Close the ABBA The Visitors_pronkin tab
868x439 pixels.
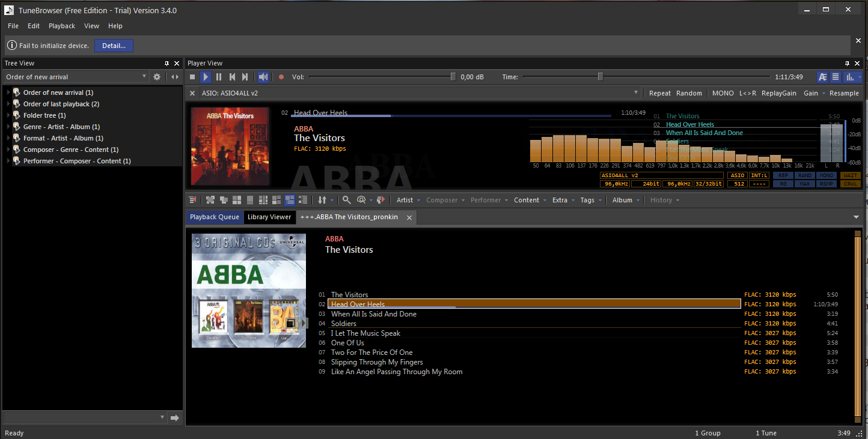[x=409, y=217]
